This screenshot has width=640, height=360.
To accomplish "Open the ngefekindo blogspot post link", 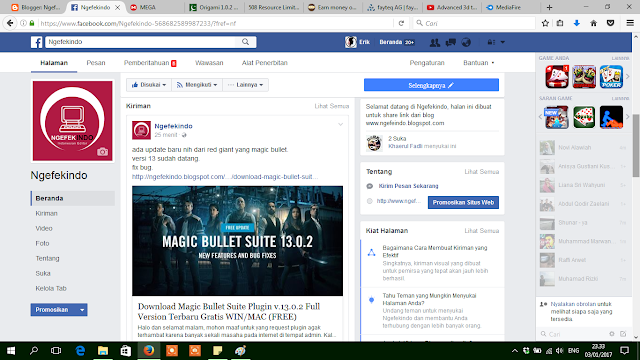I will (x=225, y=177).
